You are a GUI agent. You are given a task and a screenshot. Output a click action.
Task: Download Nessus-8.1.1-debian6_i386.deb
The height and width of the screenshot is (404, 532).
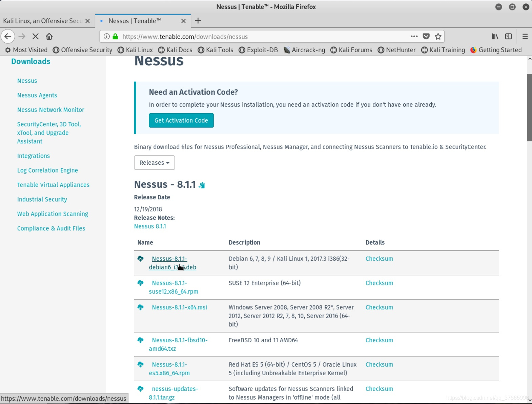tap(172, 263)
